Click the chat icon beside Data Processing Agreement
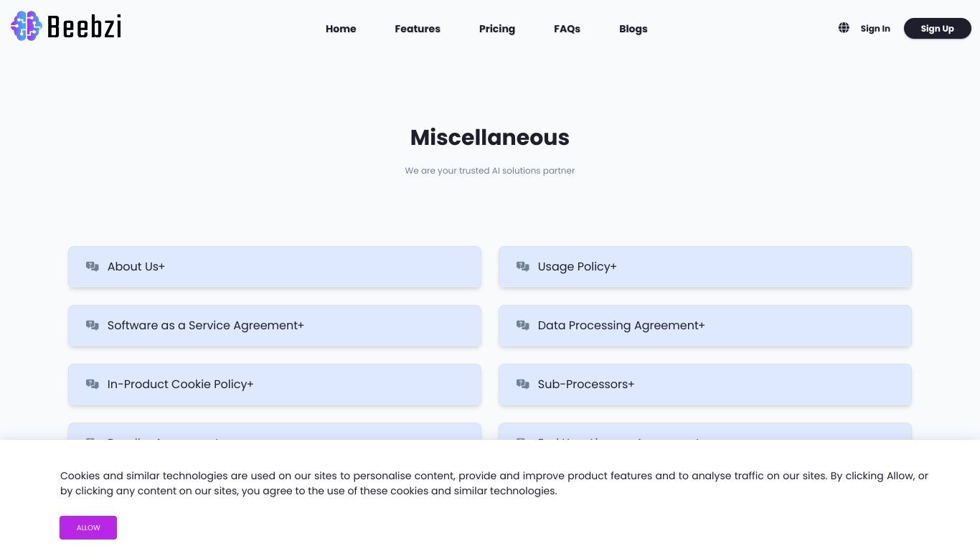This screenshot has width=980, height=551. pyautogui.click(x=523, y=325)
